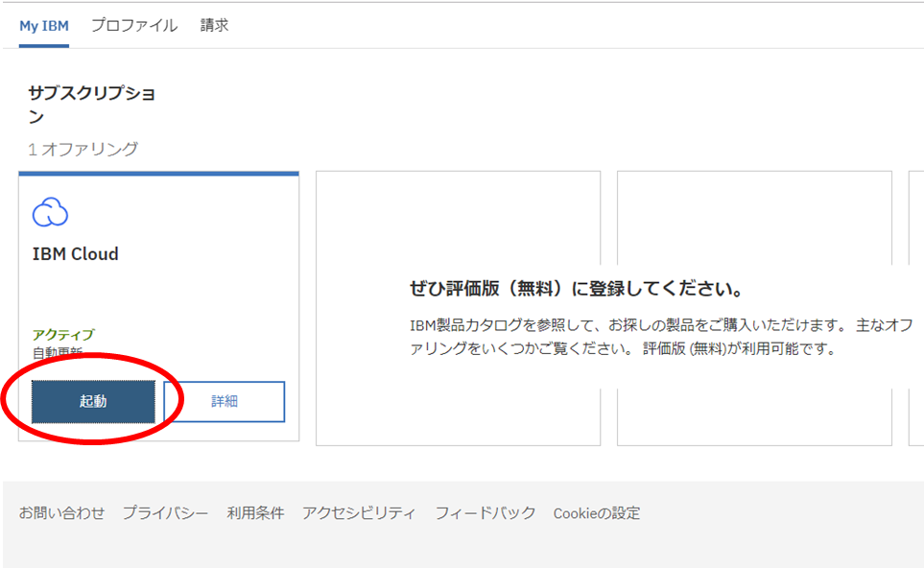Image resolution: width=924 pixels, height=568 pixels.
Task: Open IBM Cloud 詳細 details button
Action: tap(224, 402)
